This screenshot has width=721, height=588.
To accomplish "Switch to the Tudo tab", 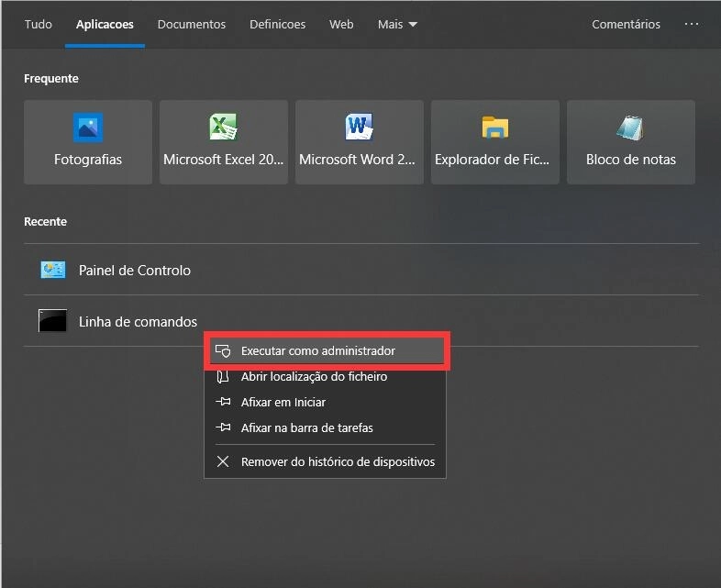I will [39, 25].
